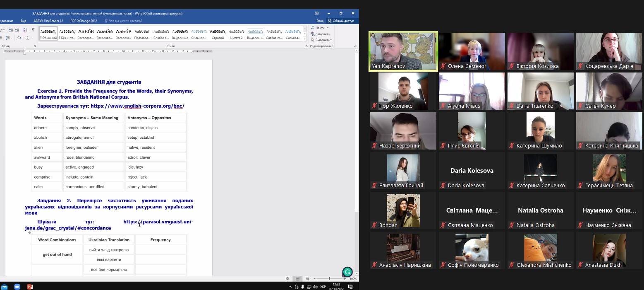Click the Grammarly badge icon

(x=347, y=272)
